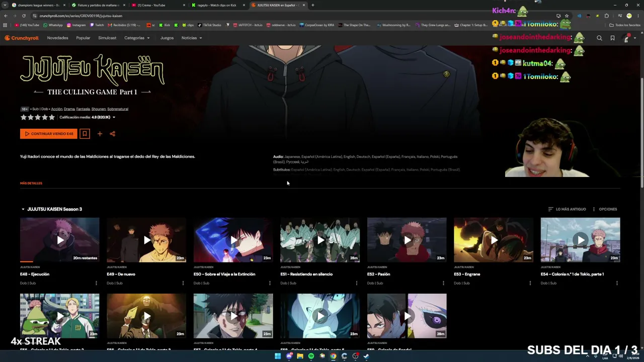Open the Opciones menu for the season
The width and height of the screenshot is (644, 362).
[604, 209]
